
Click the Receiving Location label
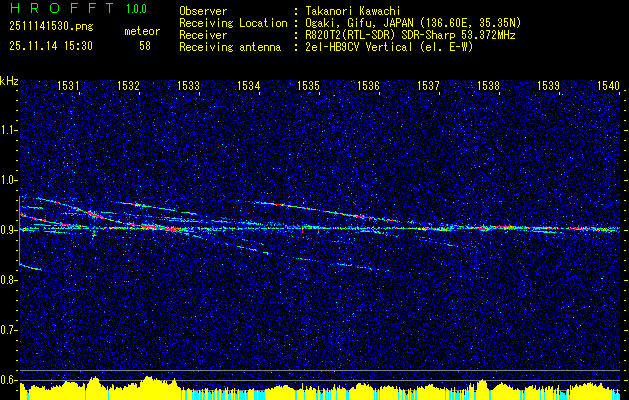coord(233,23)
